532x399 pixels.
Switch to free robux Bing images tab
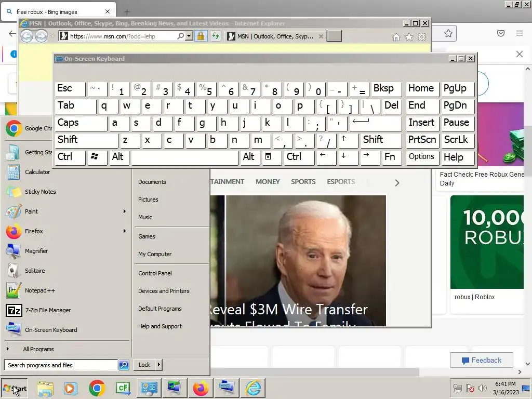58,12
